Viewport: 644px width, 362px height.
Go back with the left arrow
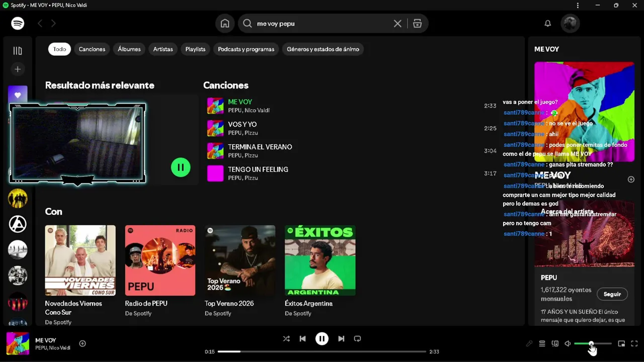click(x=40, y=23)
